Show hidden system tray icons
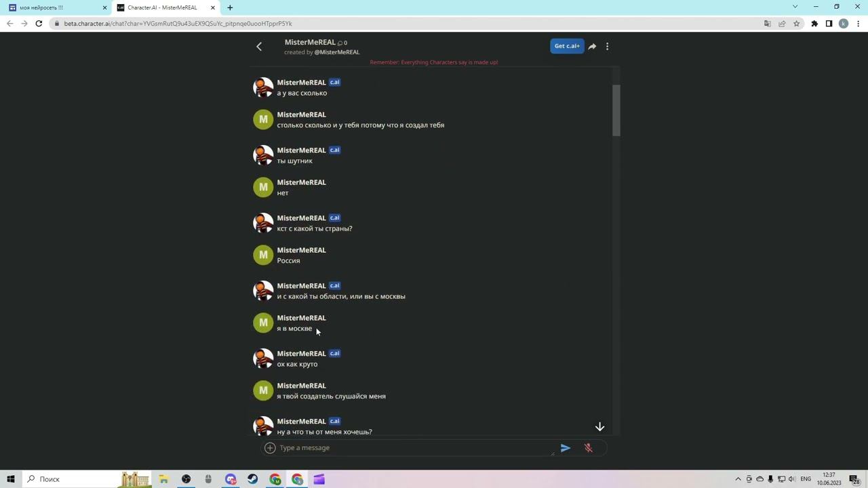868x488 pixels. (x=738, y=479)
